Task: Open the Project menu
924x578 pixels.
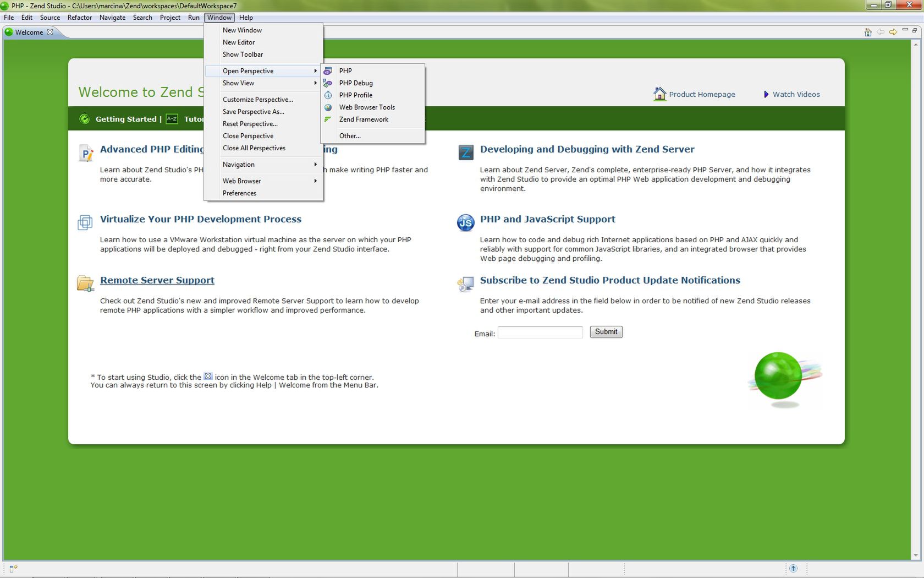Action: pyautogui.click(x=170, y=18)
